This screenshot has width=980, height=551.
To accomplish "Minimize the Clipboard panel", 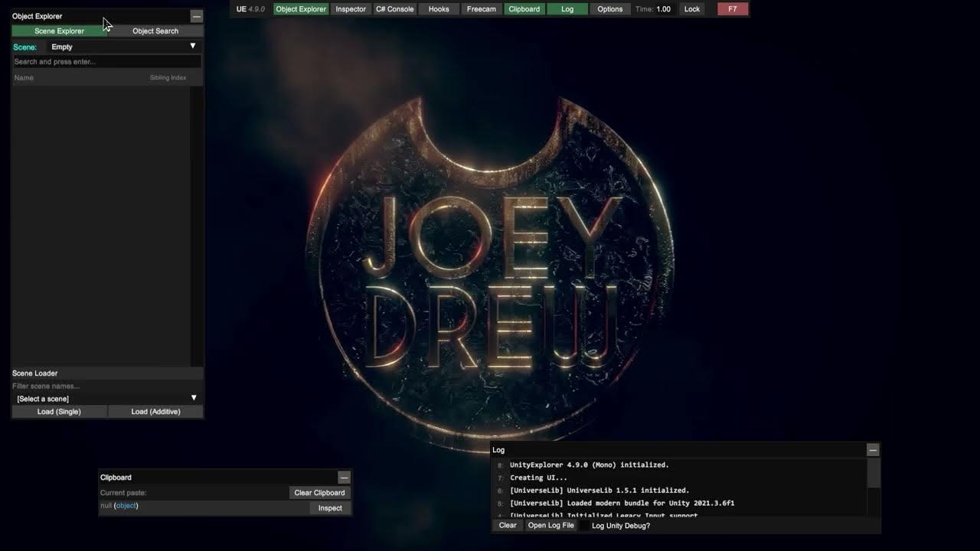I will (344, 478).
